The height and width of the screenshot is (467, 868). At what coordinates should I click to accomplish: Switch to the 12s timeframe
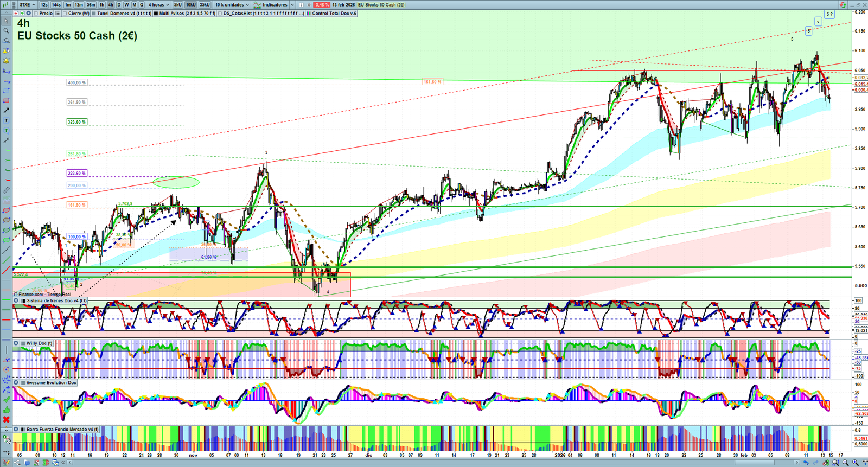tap(44, 5)
